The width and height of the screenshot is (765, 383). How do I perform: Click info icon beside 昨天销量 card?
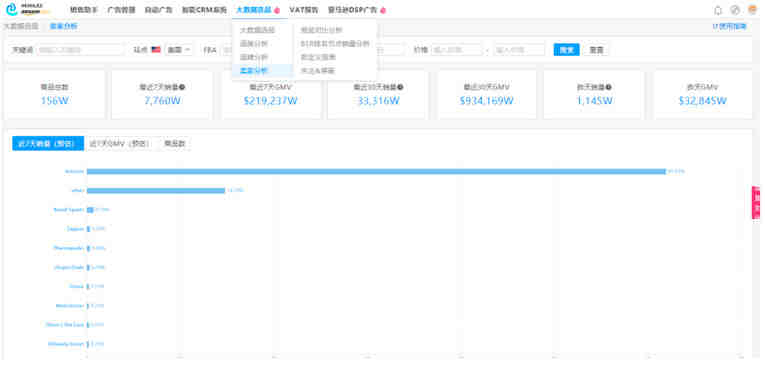click(608, 87)
